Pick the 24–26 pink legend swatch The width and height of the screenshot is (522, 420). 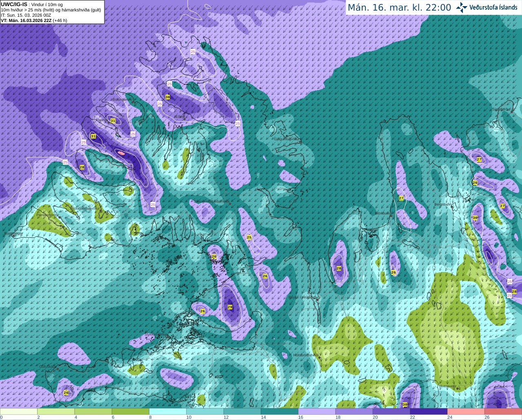coord(466,411)
